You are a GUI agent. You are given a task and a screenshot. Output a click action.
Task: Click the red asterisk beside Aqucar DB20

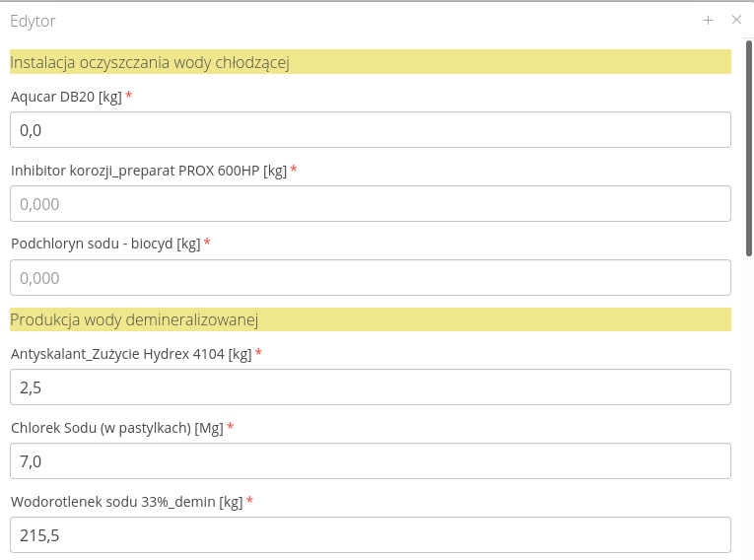(x=129, y=97)
